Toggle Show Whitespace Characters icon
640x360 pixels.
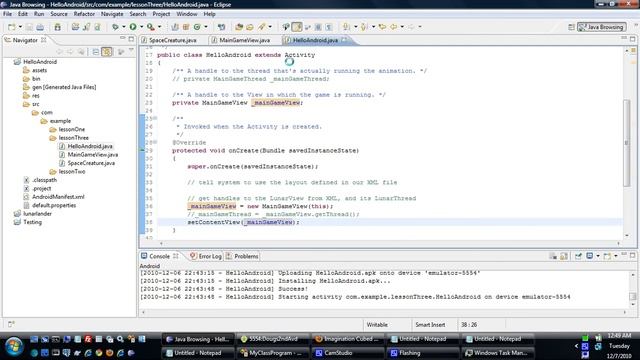tap(329, 27)
